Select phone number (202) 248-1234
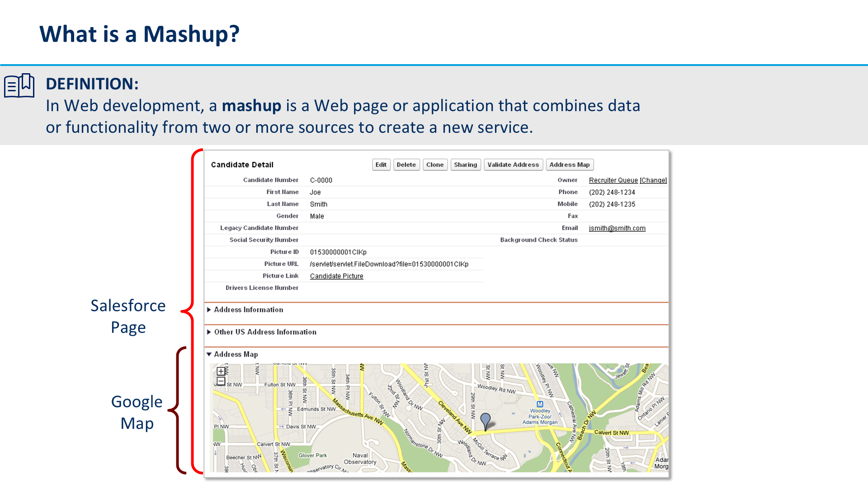The image size is (868, 488). coord(612,192)
